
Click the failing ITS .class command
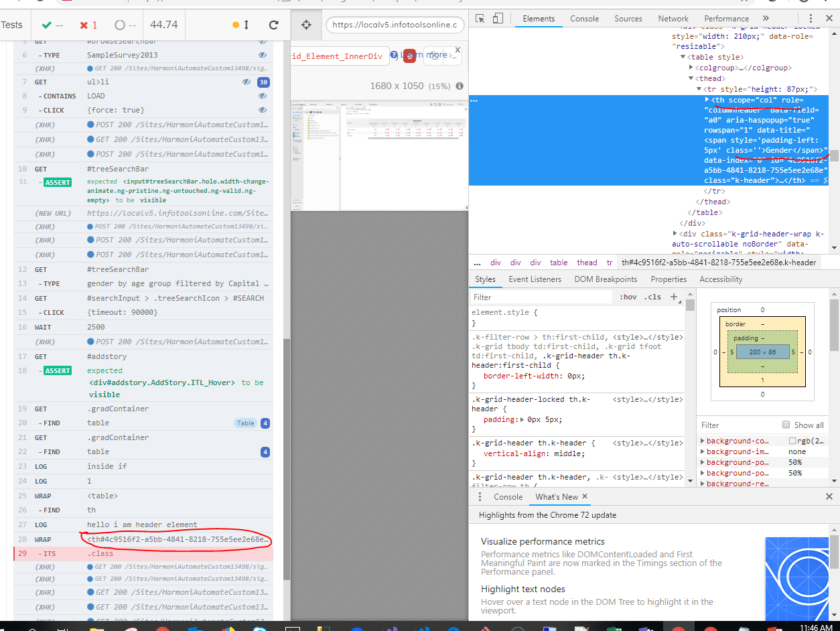pyautogui.click(x=143, y=553)
